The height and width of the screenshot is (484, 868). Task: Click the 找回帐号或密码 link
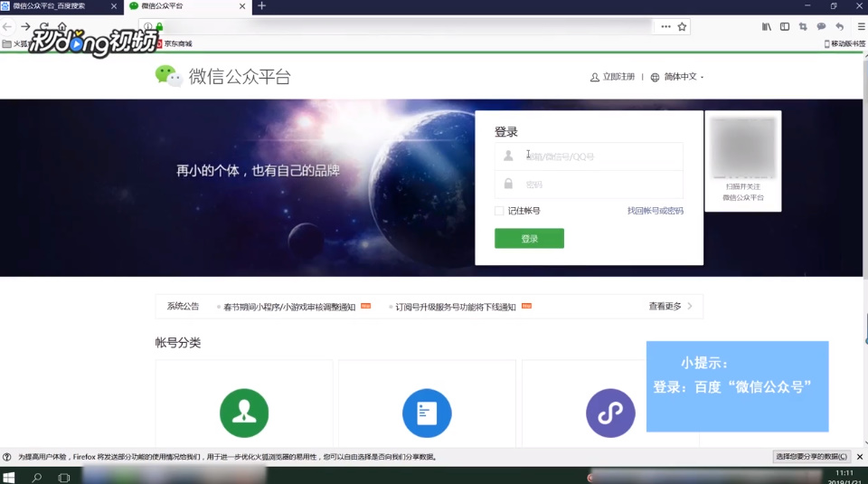tap(656, 211)
